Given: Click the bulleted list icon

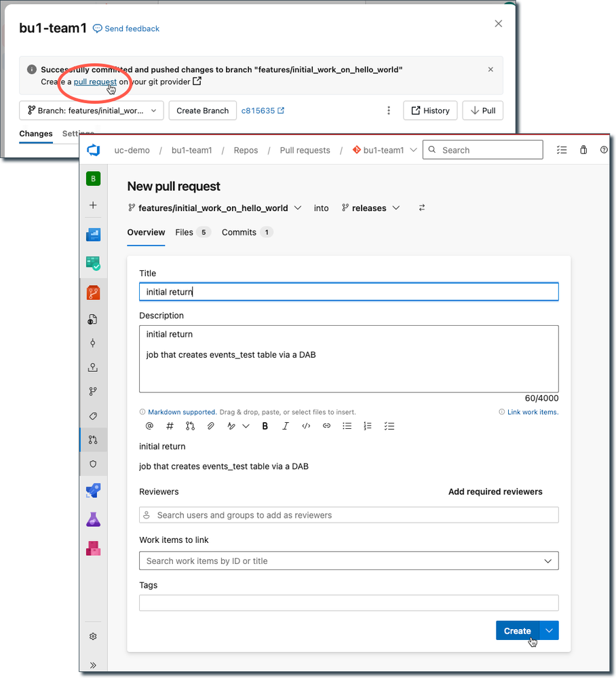Looking at the screenshot, I should click(347, 426).
